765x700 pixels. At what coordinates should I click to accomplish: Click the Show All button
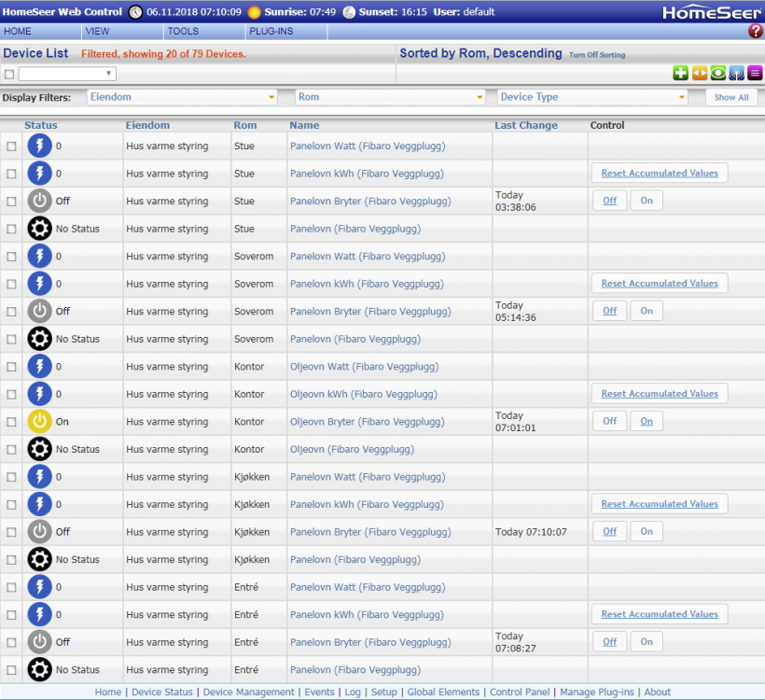(731, 97)
